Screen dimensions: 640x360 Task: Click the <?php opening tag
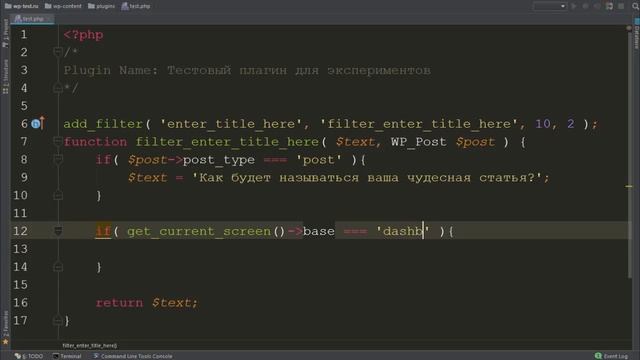pyautogui.click(x=83, y=35)
